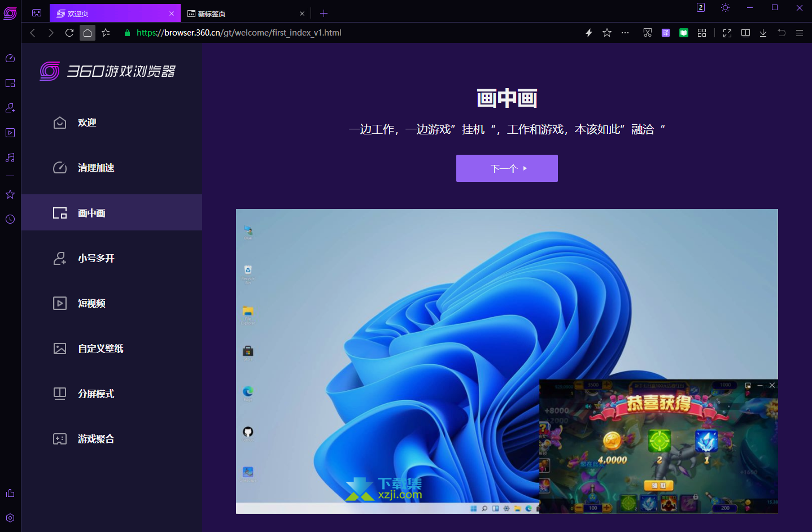Screen dimensions: 812x532
Task: Open settings hexagon icon at strip bottom
Action: (x=10, y=518)
